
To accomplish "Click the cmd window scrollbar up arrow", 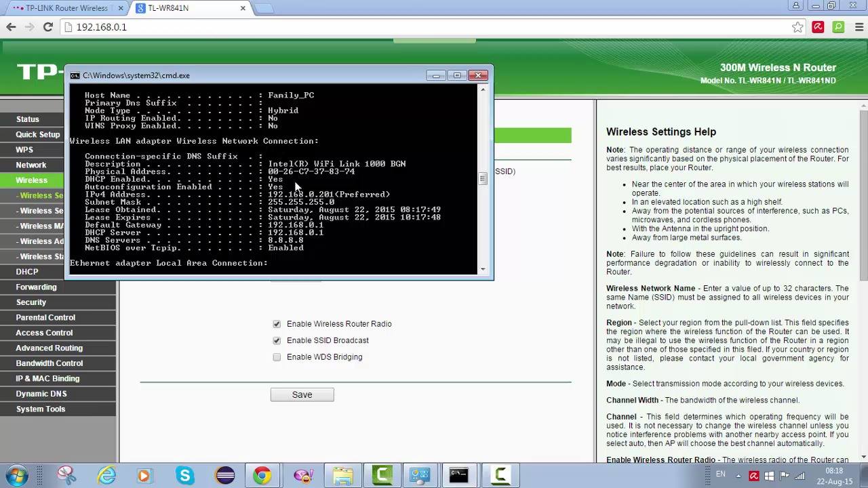I will point(483,89).
